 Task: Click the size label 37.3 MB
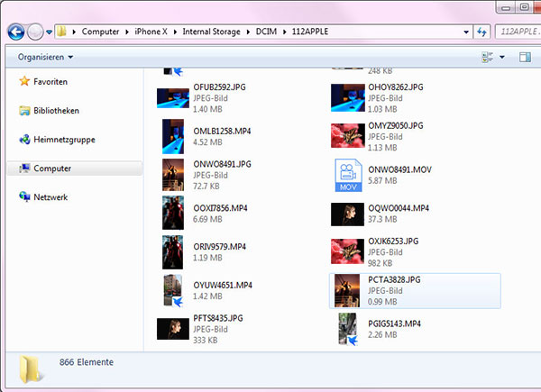click(382, 219)
